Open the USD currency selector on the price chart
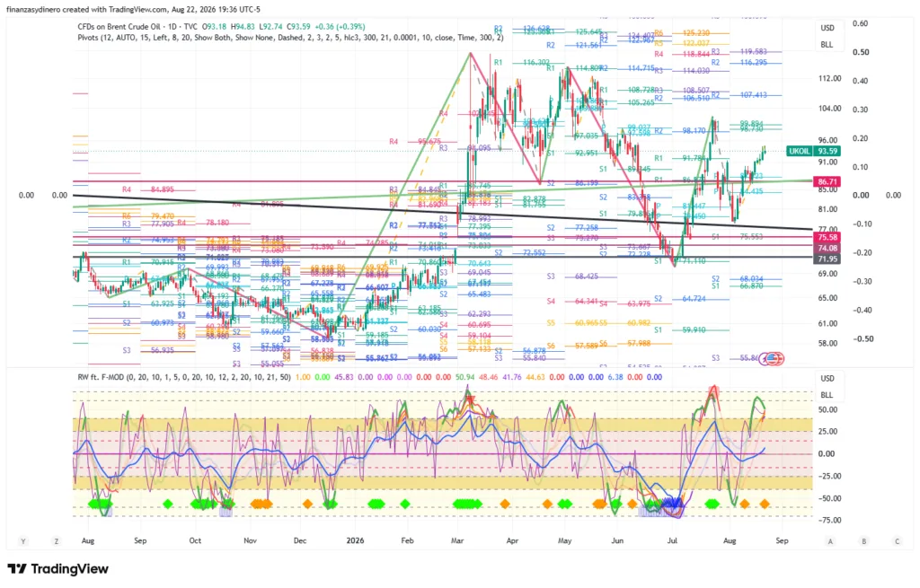 pyautogui.click(x=827, y=28)
